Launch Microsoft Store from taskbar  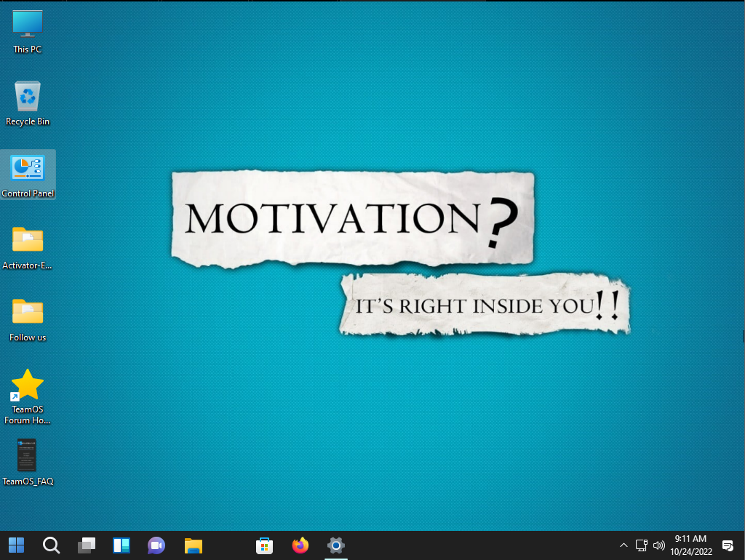click(x=264, y=545)
